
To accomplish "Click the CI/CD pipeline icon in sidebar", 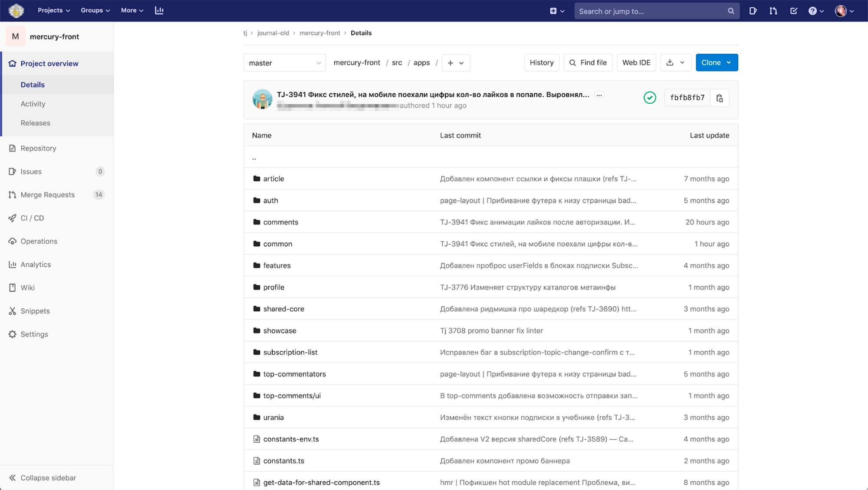I will point(13,218).
